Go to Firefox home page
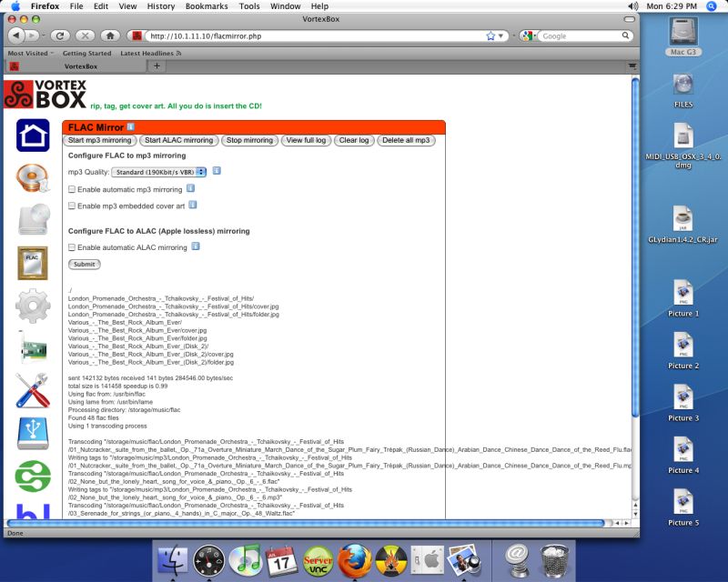Image resolution: width=728 pixels, height=582 pixels. point(110,35)
